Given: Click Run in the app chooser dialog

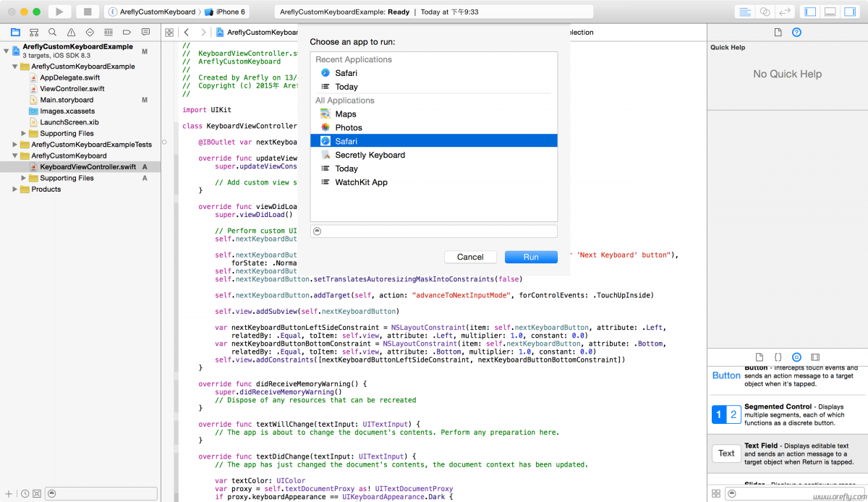Looking at the screenshot, I should coord(531,257).
